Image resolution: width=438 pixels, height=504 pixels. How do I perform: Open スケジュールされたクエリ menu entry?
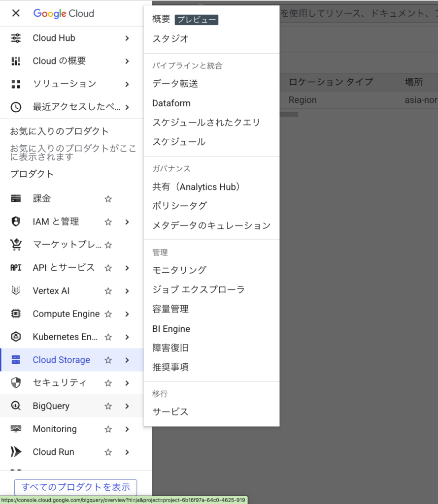[x=206, y=123]
